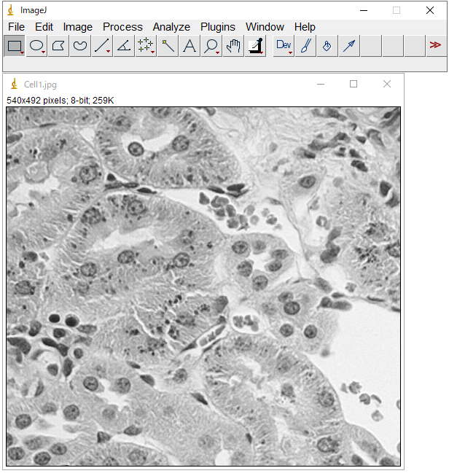This screenshot has width=449, height=476.
Task: Select the Oval selection tool
Action: coord(36,47)
